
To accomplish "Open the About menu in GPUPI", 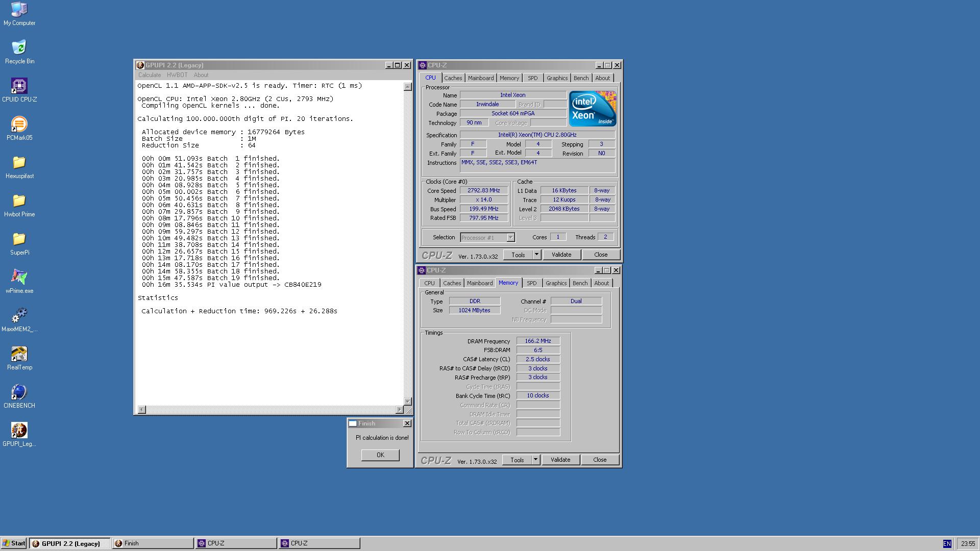I will pyautogui.click(x=201, y=75).
